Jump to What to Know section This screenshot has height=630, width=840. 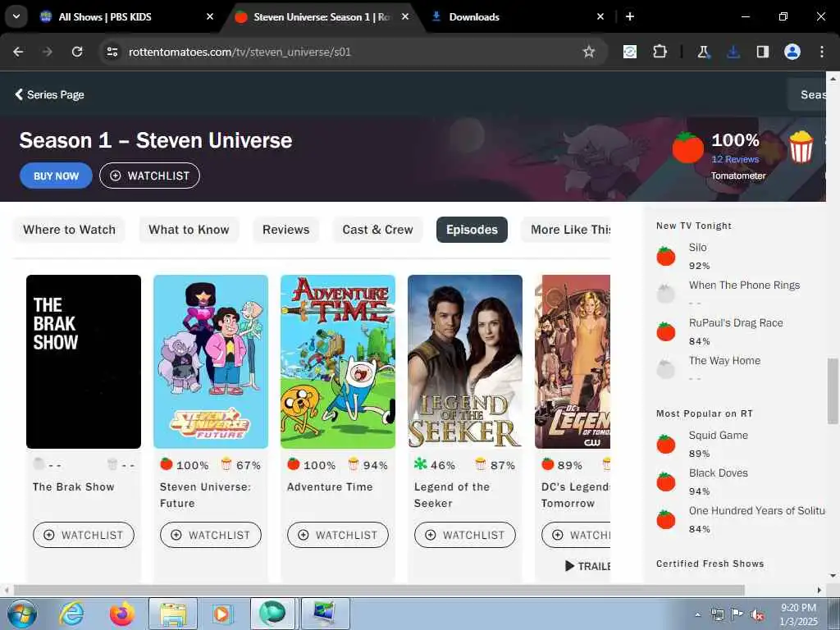[189, 230]
